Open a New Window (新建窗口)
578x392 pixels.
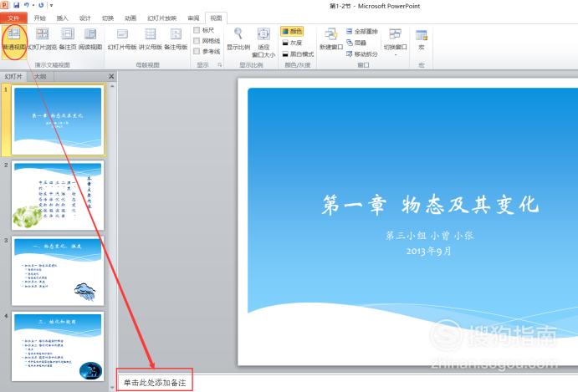(330, 39)
